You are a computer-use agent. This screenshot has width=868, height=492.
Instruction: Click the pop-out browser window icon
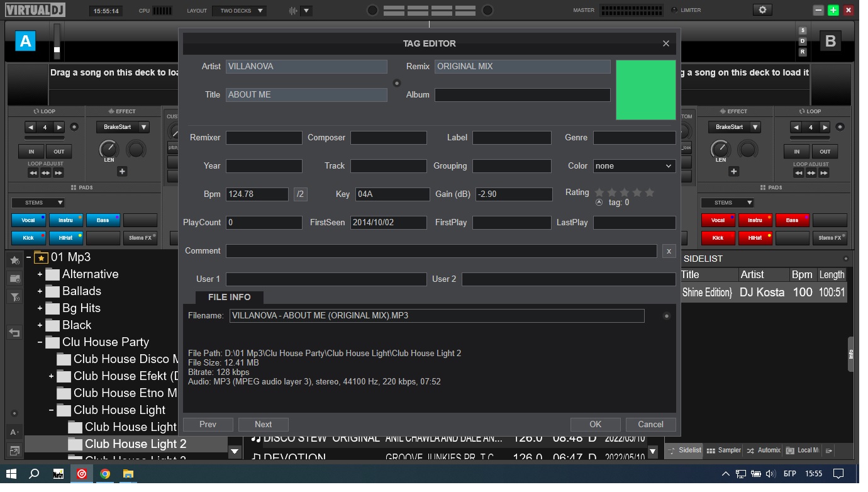tap(14, 450)
